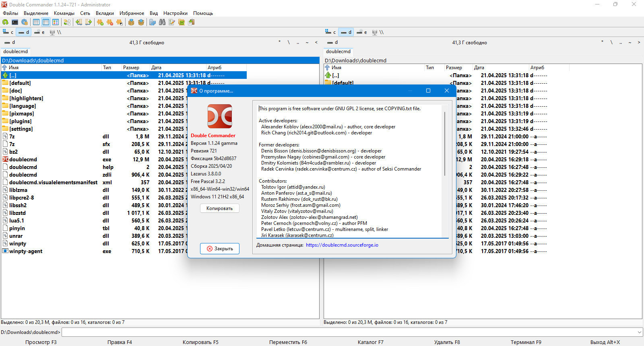Open the terminal window toolbar icon
Image resolution: width=644 pixels, height=346 pixels.
point(15,22)
